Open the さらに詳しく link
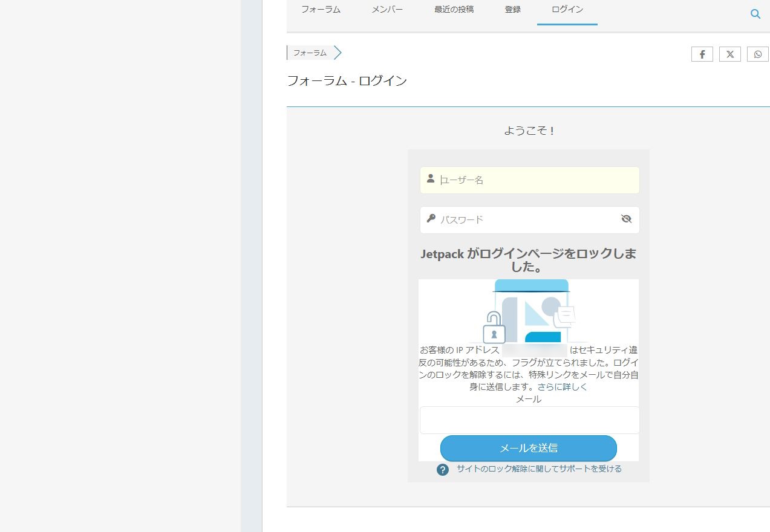Viewport: 770px width, 532px height. pos(563,387)
